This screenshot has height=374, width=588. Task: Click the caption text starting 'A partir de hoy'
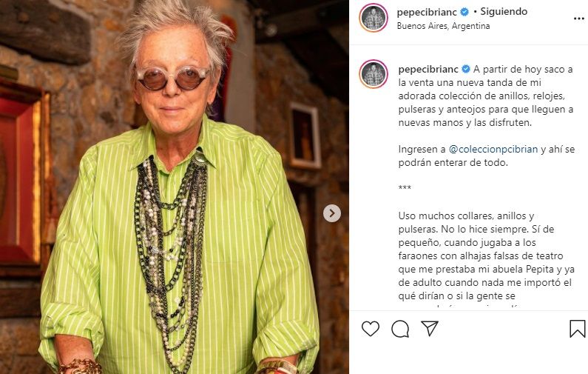point(486,96)
